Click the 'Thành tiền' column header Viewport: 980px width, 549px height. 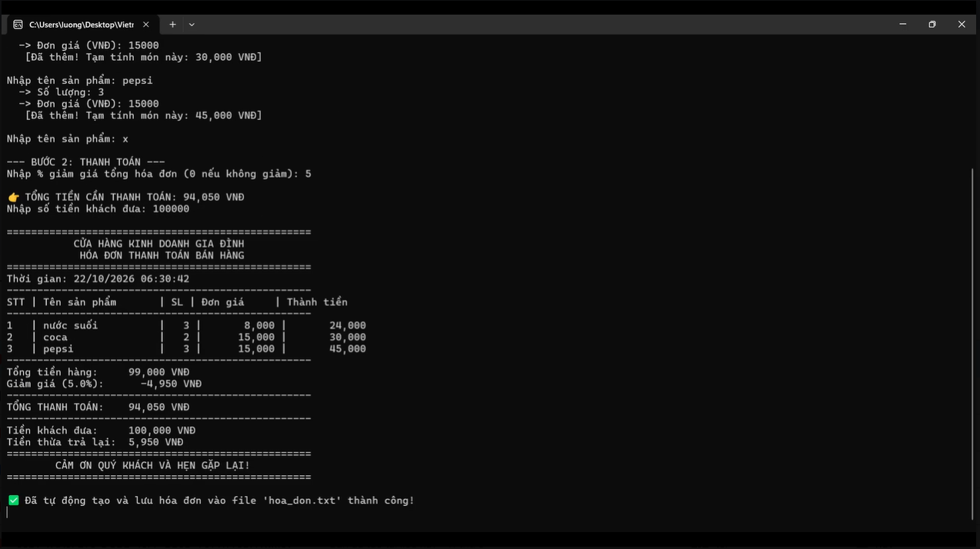pos(318,302)
